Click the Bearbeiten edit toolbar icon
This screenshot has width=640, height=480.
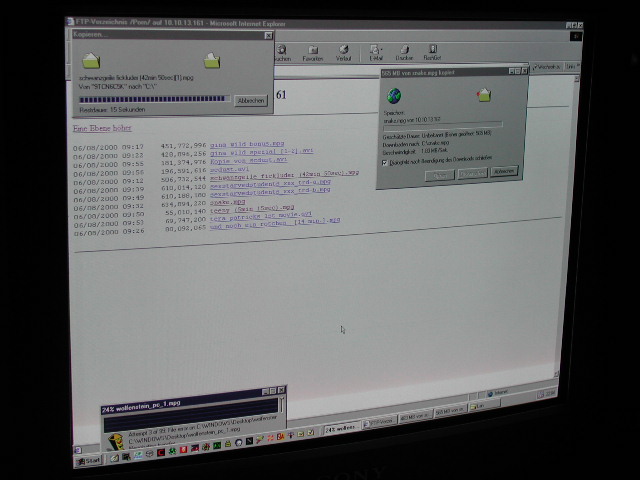433,53
